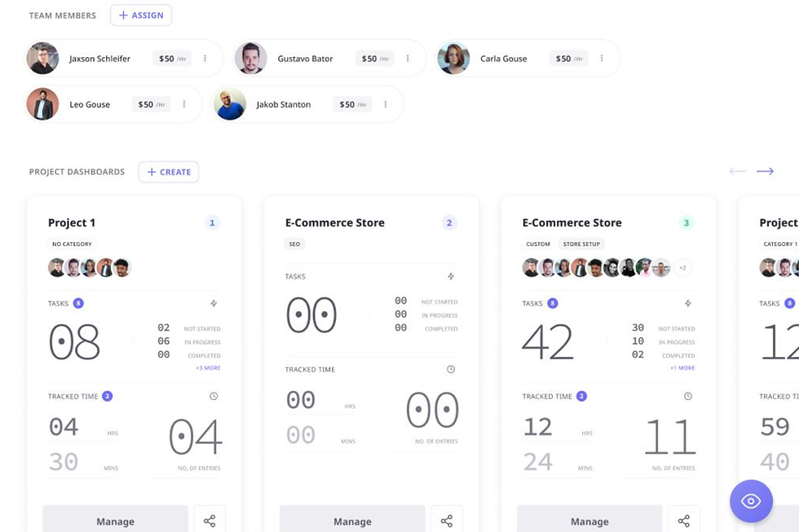This screenshot has height=532, width=799.
Task: Click the clock icon on Project 1 tracked time
Action: tap(214, 395)
